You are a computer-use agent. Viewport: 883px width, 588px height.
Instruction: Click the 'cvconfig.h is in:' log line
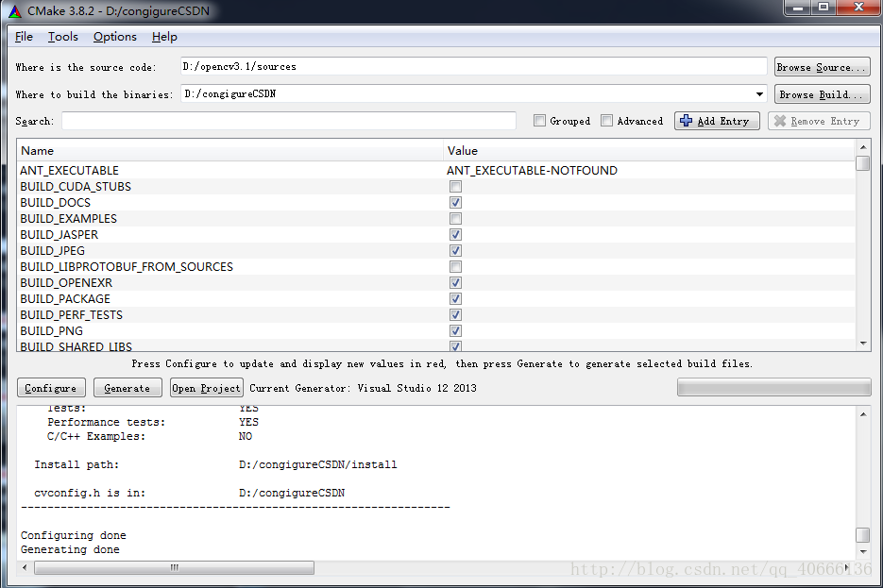tap(189, 493)
